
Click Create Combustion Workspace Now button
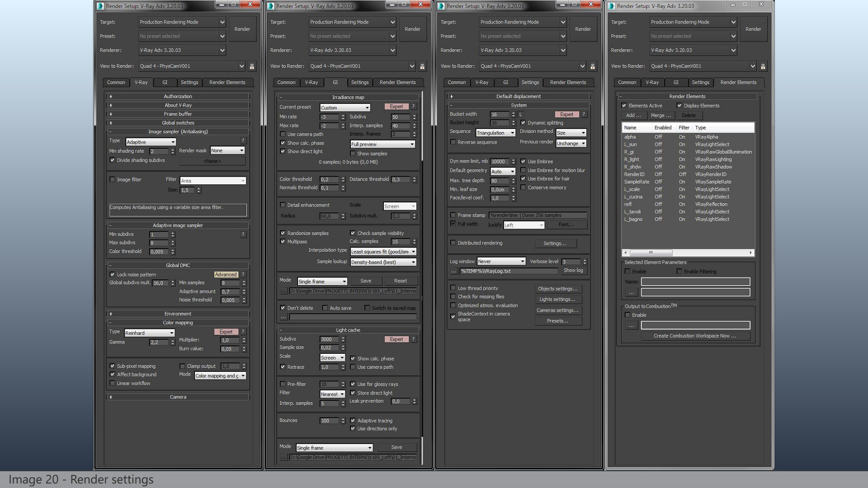695,336
